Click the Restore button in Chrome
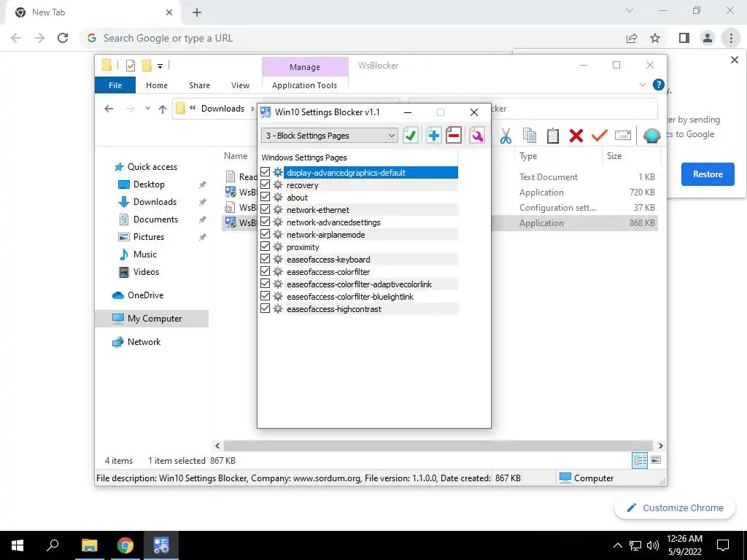747x560 pixels. 708,174
